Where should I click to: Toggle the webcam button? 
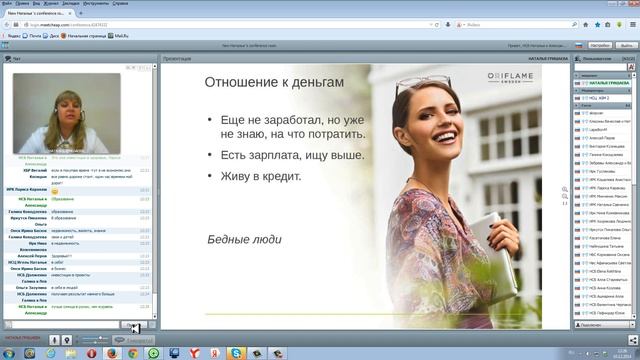pos(67,340)
